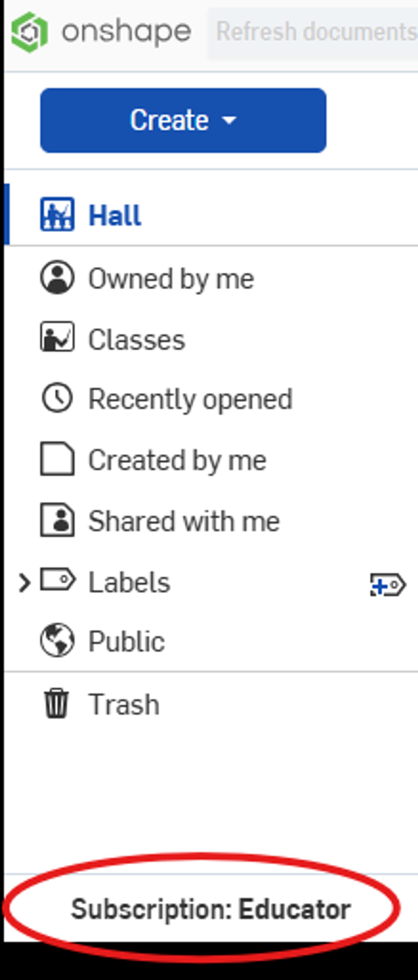This screenshot has height=980, width=418.
Task: Select the Labels entry
Action: coord(129,580)
